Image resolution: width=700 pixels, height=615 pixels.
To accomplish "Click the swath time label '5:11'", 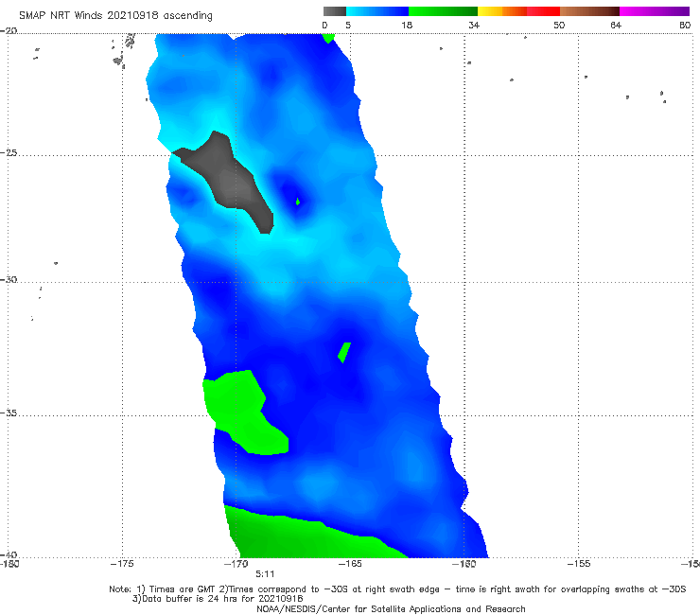I will point(265,574).
